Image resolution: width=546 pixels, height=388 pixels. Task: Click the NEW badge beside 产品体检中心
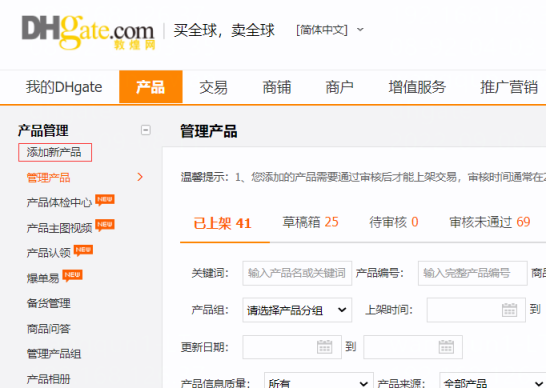click(105, 200)
